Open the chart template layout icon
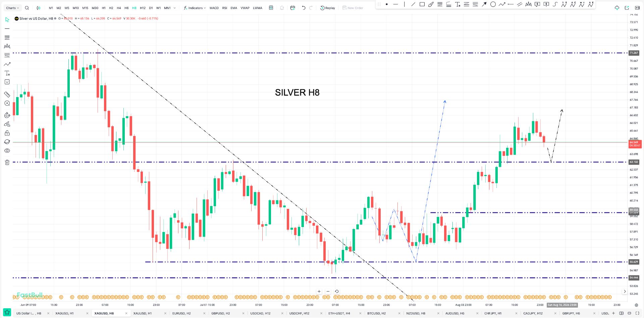Image resolution: width=644 pixels, height=318 pixels. tap(271, 8)
